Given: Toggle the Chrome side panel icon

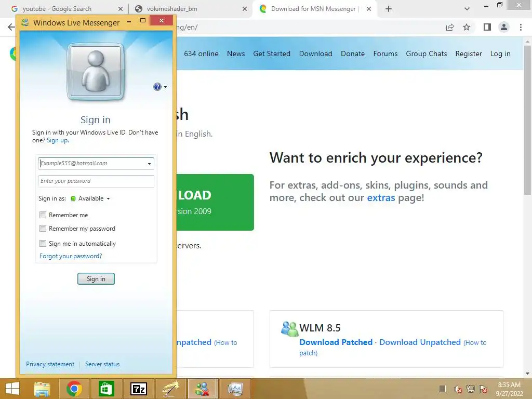Looking at the screenshot, I should [487, 27].
